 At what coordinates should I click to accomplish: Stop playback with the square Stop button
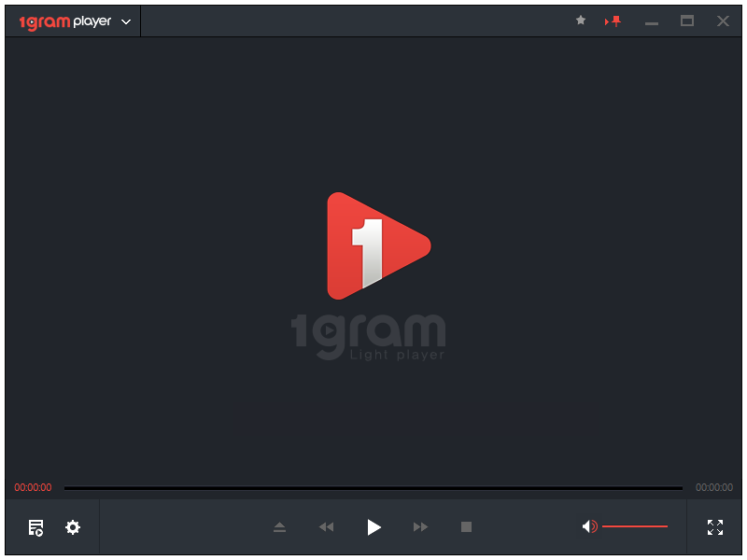[x=466, y=527]
